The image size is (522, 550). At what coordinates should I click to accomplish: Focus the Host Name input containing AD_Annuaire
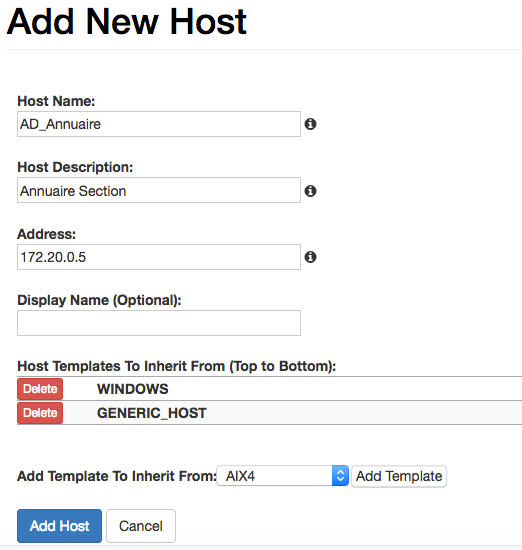159,124
